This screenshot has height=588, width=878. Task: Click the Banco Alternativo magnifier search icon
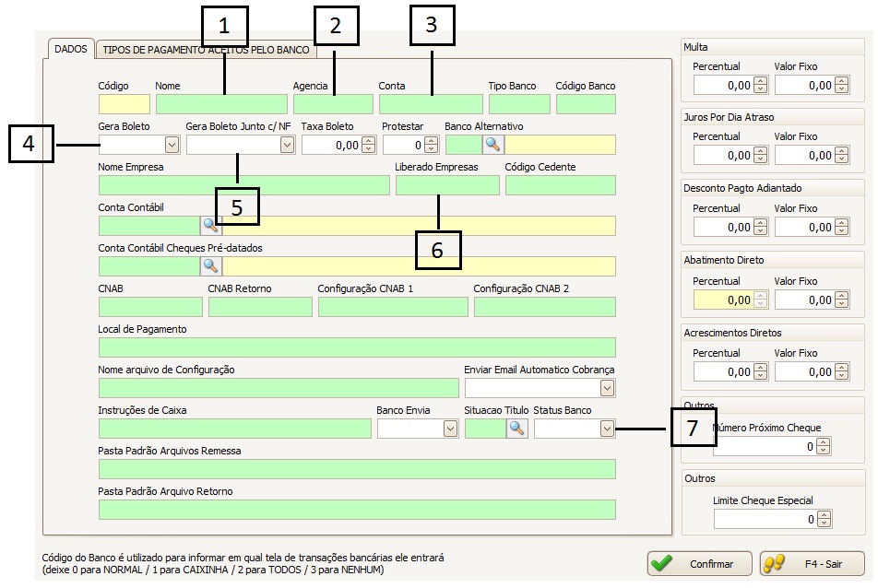pyautogui.click(x=493, y=145)
